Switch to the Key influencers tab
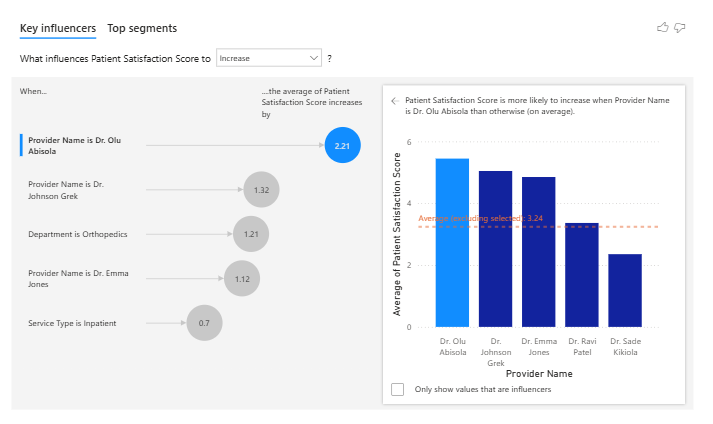Screen dimensions: 713x424 tap(58, 28)
